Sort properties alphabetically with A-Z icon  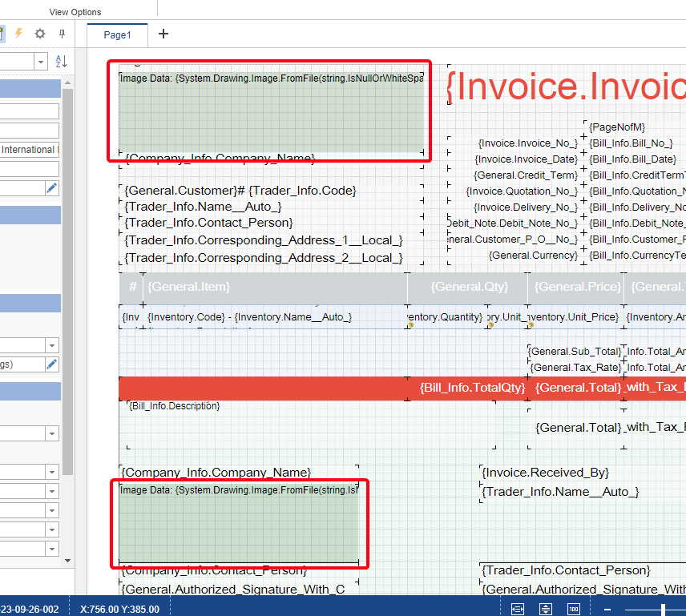pos(61,62)
